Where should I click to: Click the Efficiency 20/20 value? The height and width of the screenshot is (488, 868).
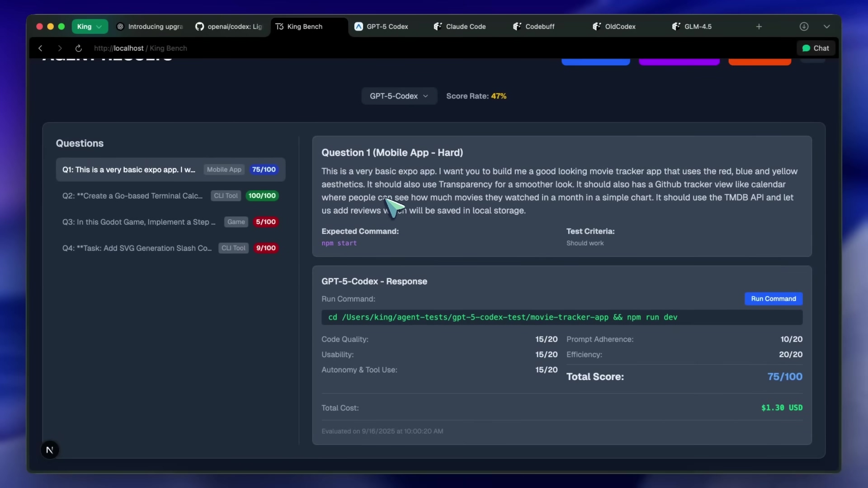[x=790, y=355]
